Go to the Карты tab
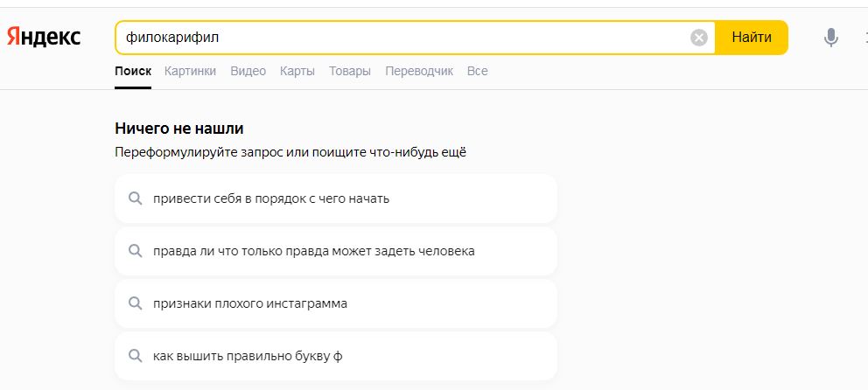This screenshot has width=868, height=390. coord(297,71)
